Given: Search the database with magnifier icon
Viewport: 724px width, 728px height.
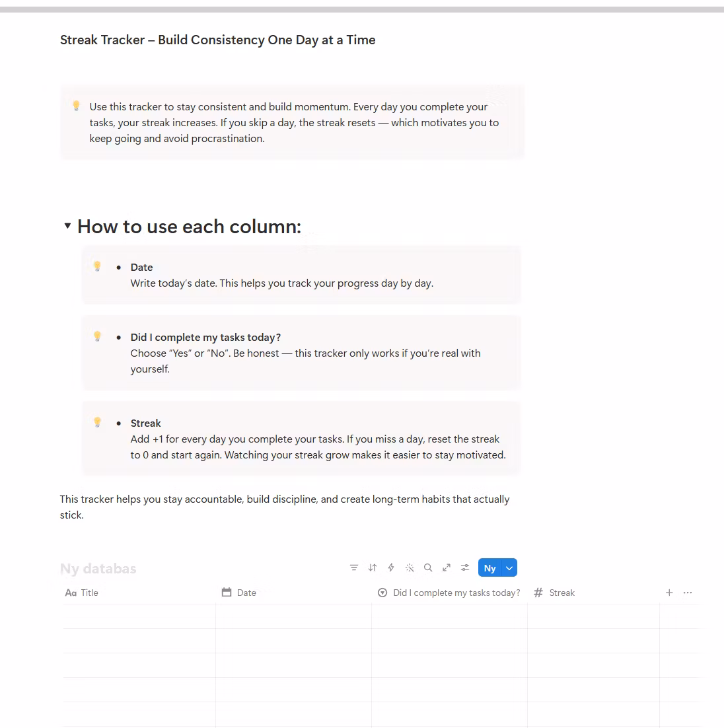Looking at the screenshot, I should point(428,567).
